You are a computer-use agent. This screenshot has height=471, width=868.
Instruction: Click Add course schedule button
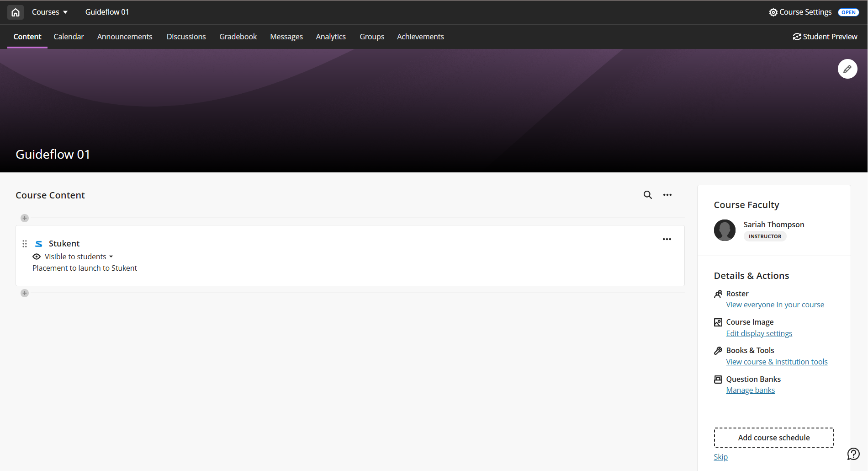point(773,438)
